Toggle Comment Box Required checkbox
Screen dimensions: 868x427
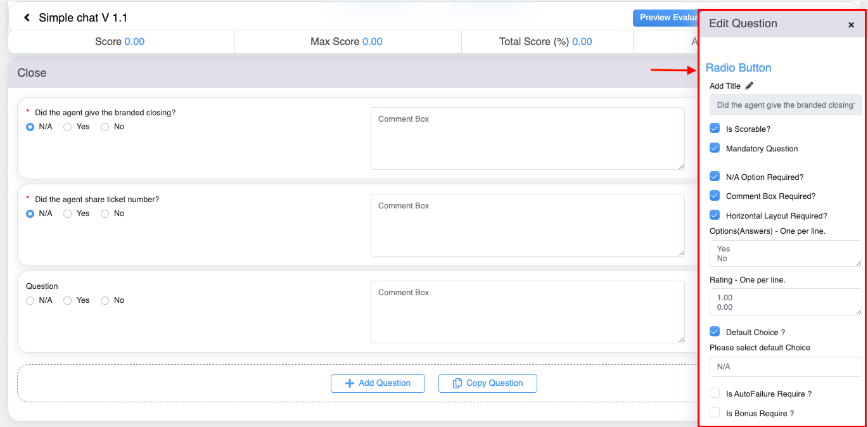[715, 196]
